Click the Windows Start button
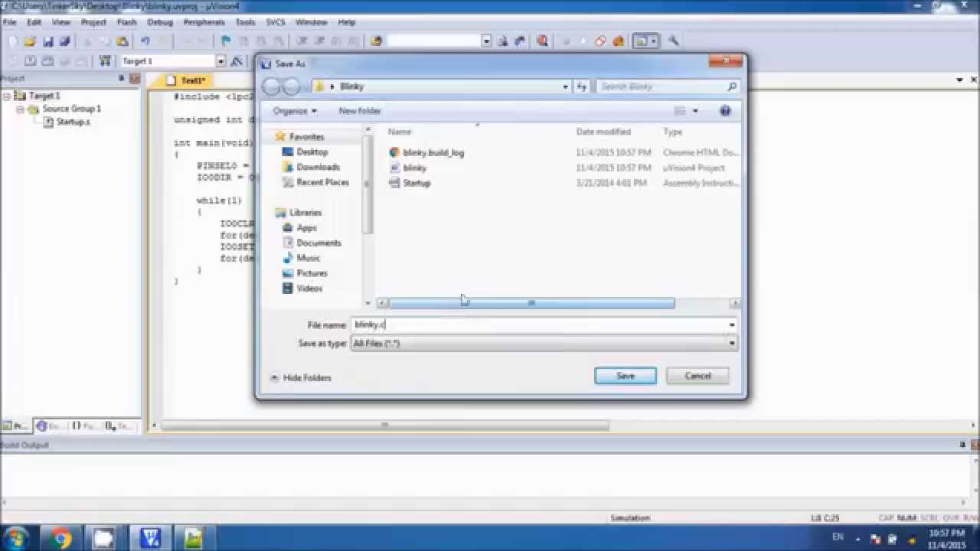Screen dimensions: 980x551 click(x=17, y=538)
